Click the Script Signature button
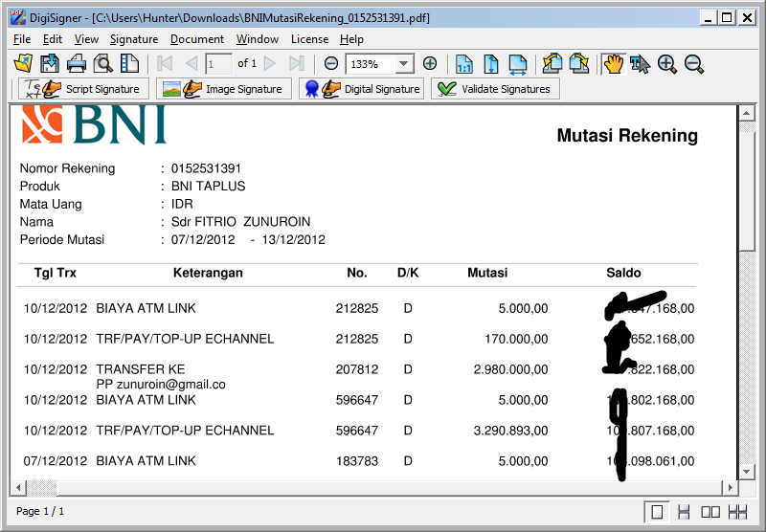Image resolution: width=766 pixels, height=532 pixels. (x=83, y=89)
